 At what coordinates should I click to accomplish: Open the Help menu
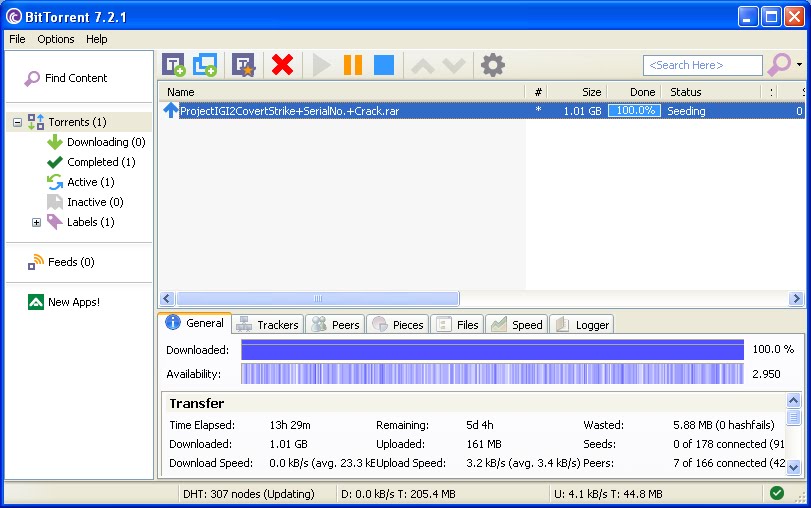point(97,39)
